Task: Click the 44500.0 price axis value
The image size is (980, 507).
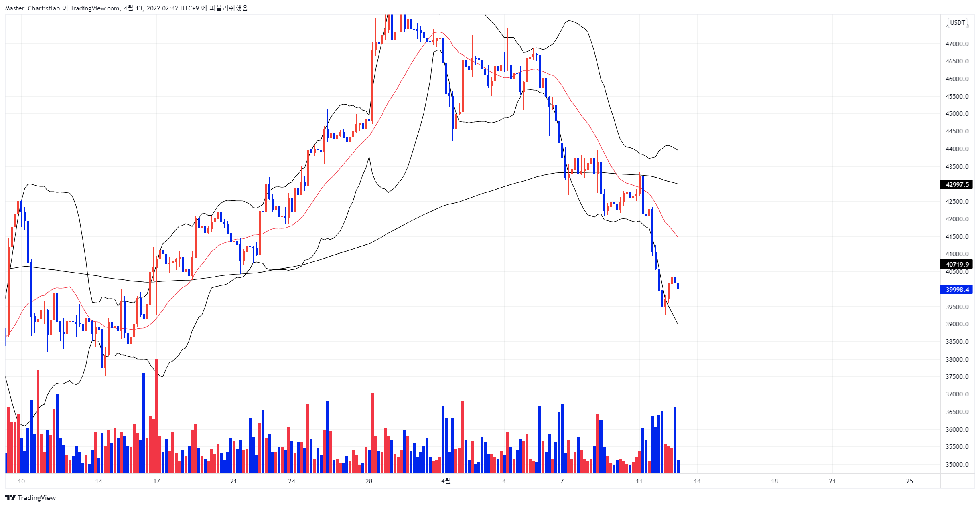Action: point(957,131)
